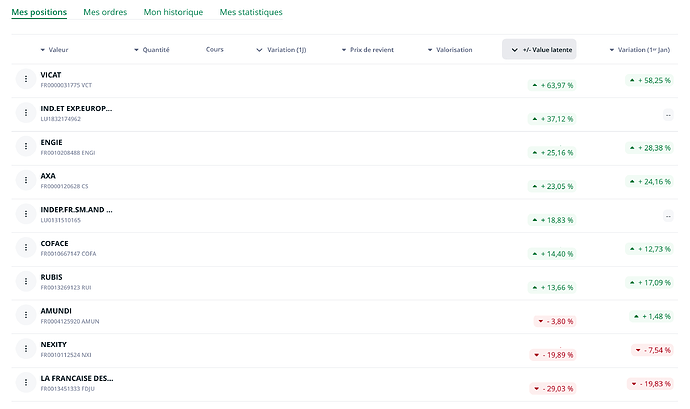
Task: Open the IND.ET EXP.EUROP... fund name
Action: pos(77,108)
